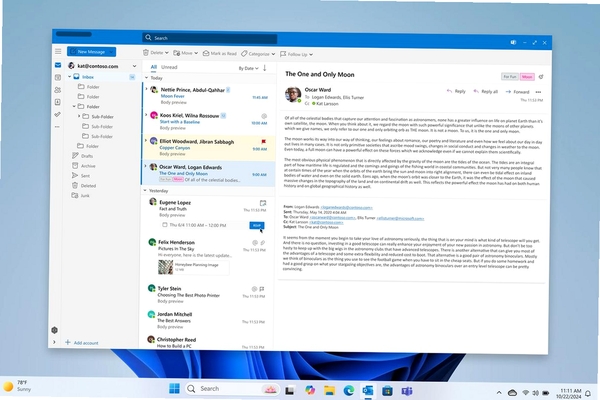Click the Windows Start button

[174, 389]
